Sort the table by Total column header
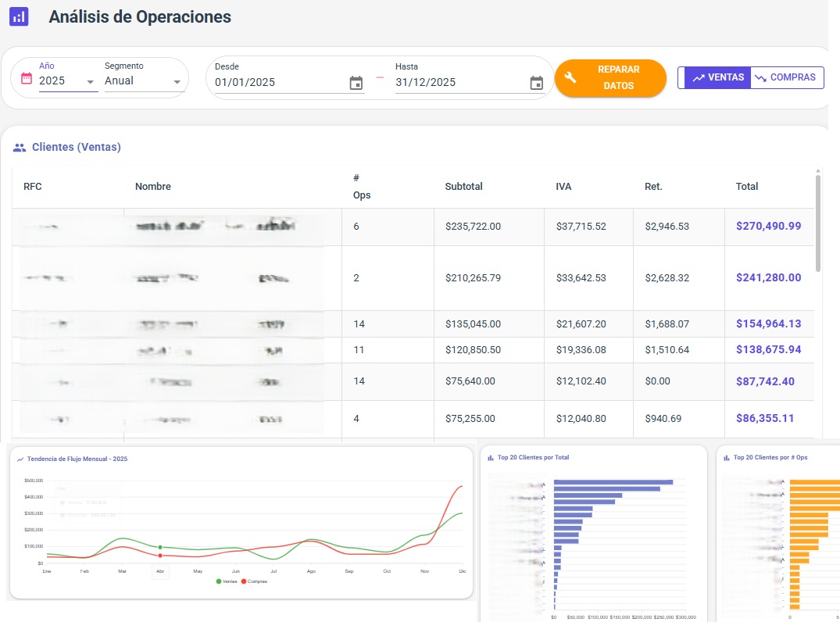The height and width of the screenshot is (622, 840). pyautogui.click(x=746, y=187)
